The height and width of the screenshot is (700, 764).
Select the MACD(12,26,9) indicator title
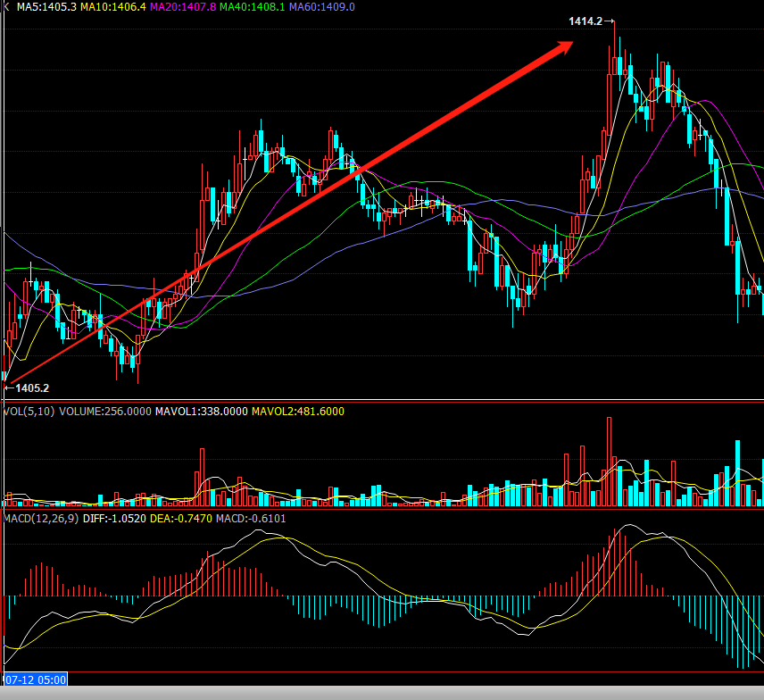41,518
